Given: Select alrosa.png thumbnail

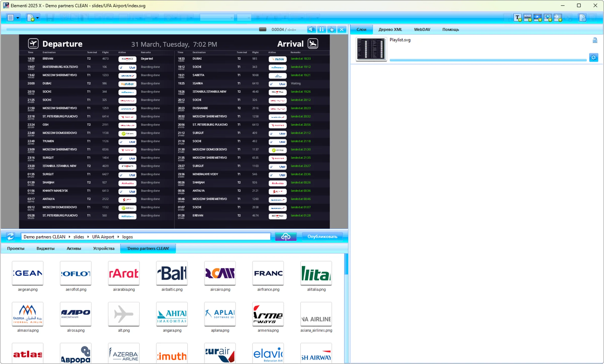Looking at the screenshot, I should (x=75, y=314).
